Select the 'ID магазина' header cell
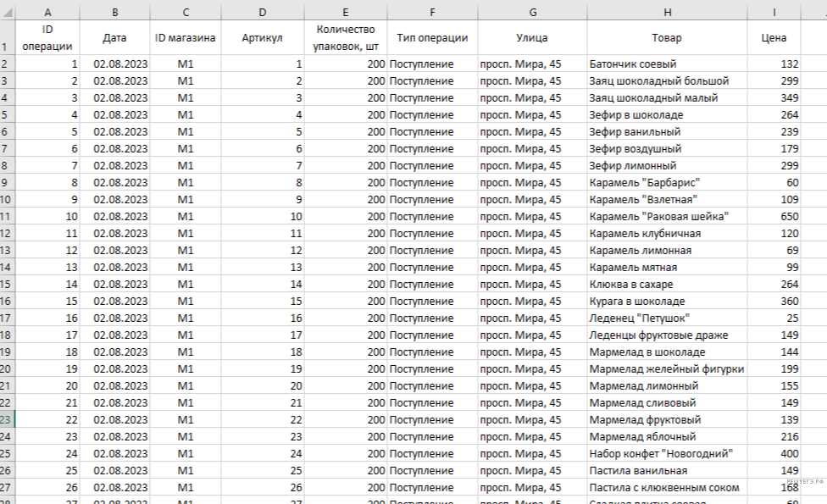Viewport: 827px width, 504px height. (186, 38)
